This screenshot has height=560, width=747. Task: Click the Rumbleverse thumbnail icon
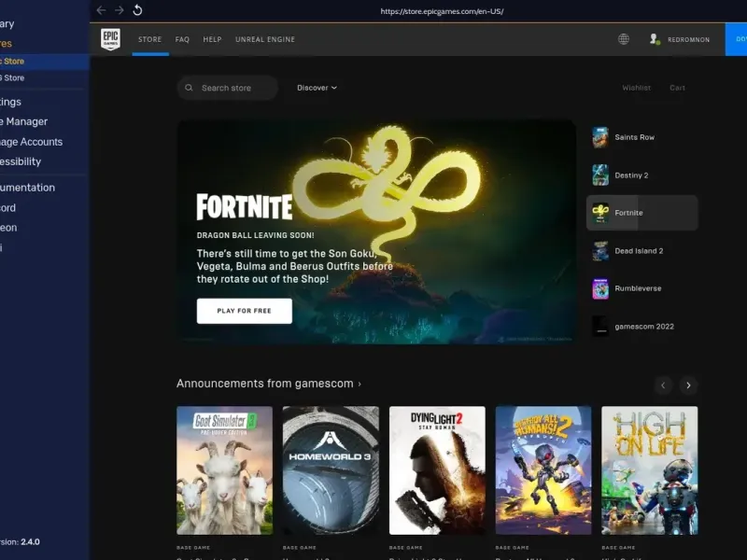coord(600,288)
